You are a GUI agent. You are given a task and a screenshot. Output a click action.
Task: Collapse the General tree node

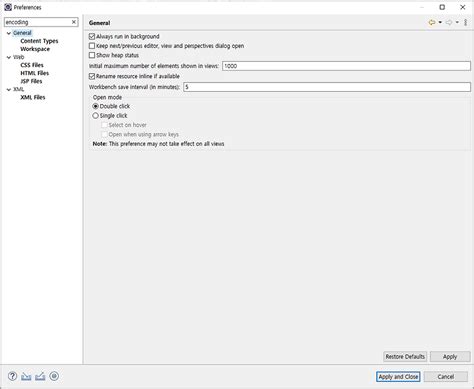pos(9,33)
